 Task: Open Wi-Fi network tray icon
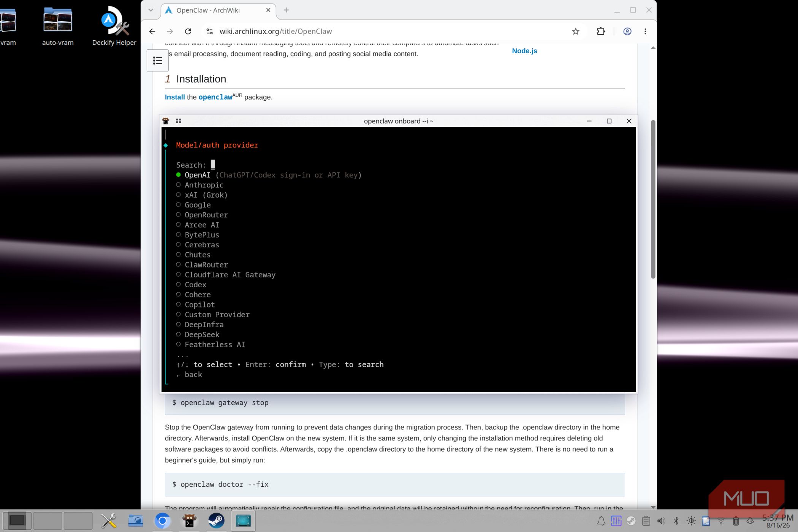(x=721, y=521)
